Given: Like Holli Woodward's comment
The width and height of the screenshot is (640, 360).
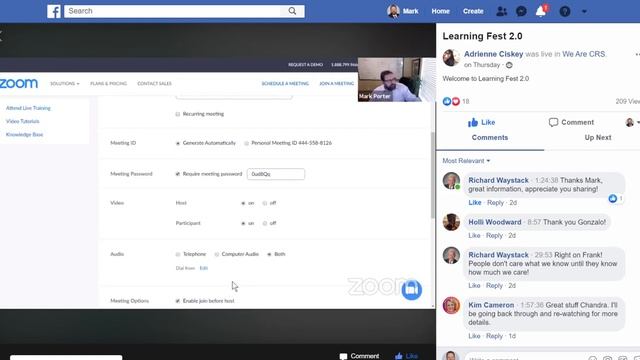Looking at the screenshot, I should pyautogui.click(x=474, y=236).
